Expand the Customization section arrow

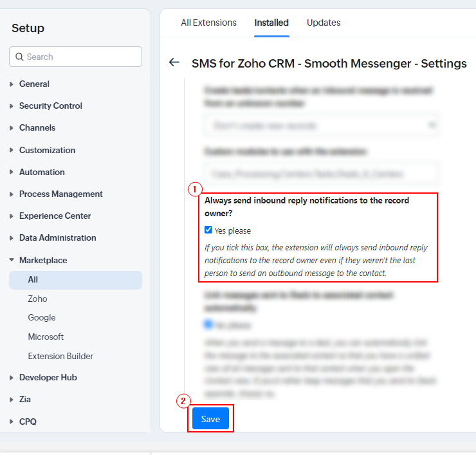point(11,150)
